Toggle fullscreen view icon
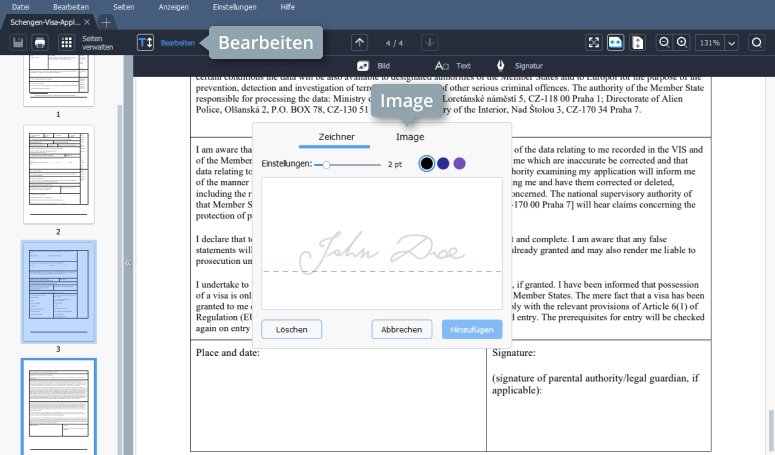 (x=594, y=42)
